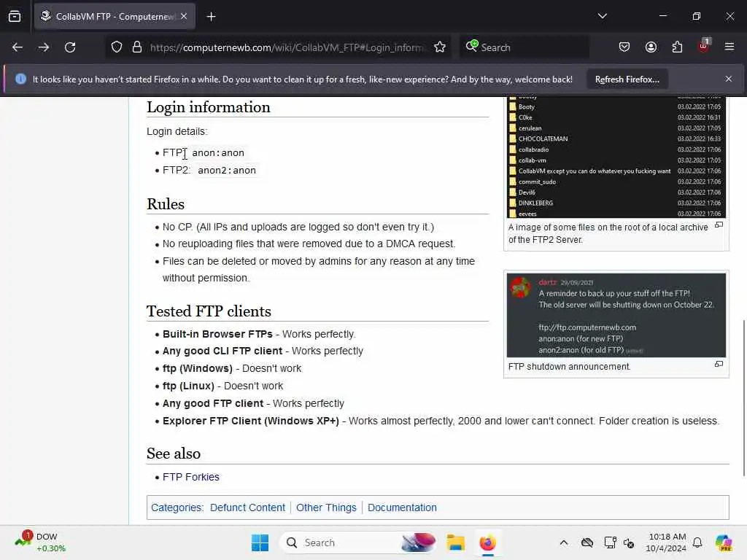Click the OneDrive cloud tray icon

click(587, 542)
